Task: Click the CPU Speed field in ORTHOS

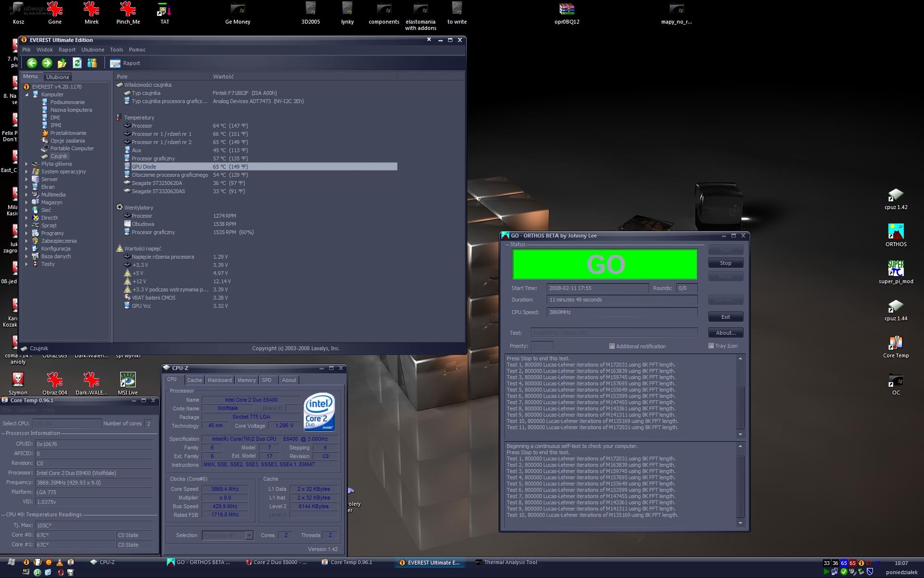Action: [622, 312]
